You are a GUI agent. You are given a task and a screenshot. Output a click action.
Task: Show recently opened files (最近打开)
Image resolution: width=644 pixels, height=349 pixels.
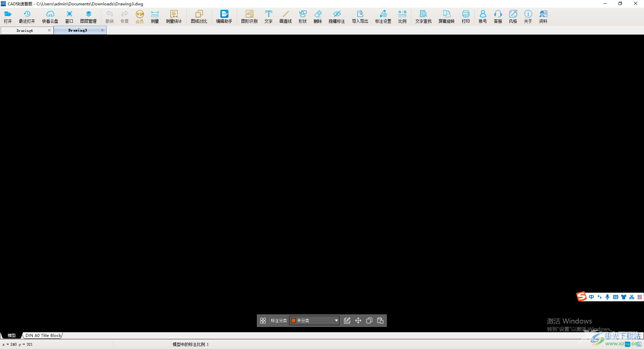tap(27, 16)
